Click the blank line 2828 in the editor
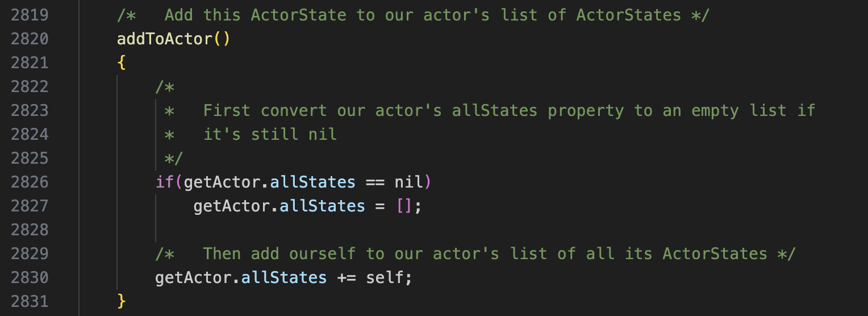 pos(398,230)
